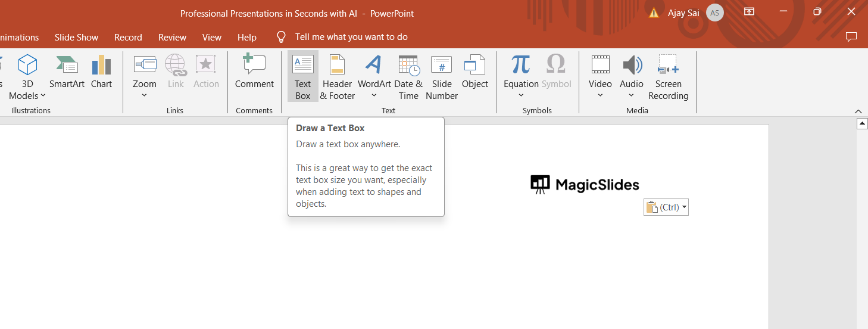Click the Tell me what you want to do box
This screenshot has width=868, height=329.
click(351, 37)
